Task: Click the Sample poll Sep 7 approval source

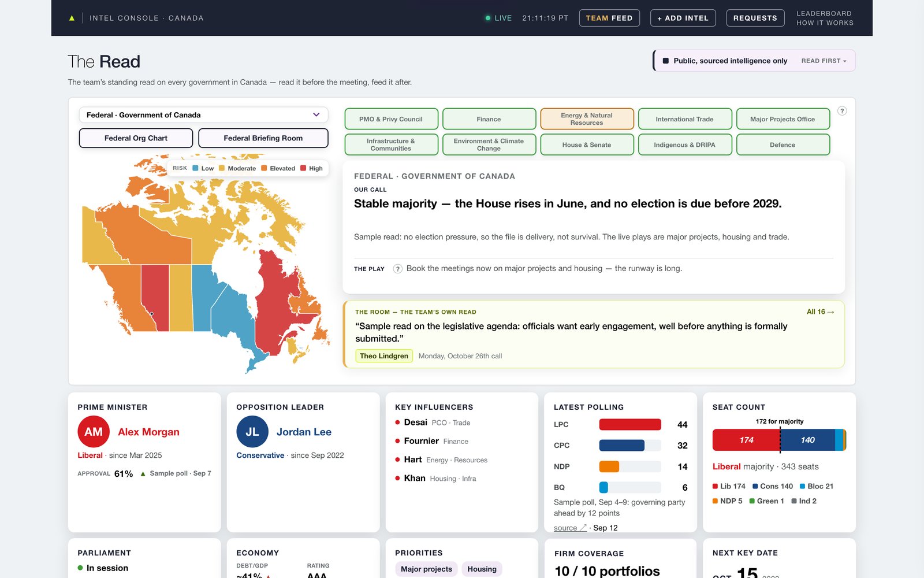Action: (180, 473)
